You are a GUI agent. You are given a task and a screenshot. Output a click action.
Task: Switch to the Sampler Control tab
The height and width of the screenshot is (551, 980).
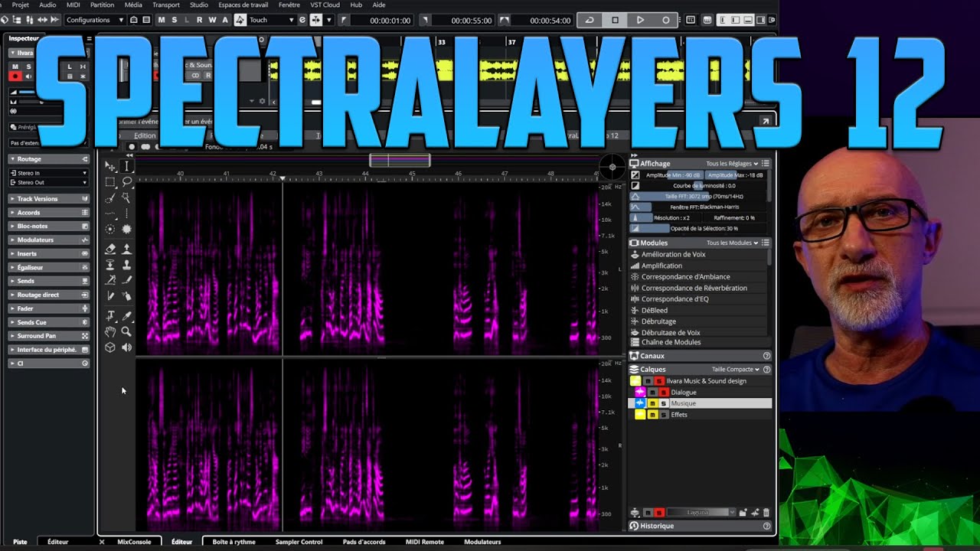pyautogui.click(x=299, y=542)
